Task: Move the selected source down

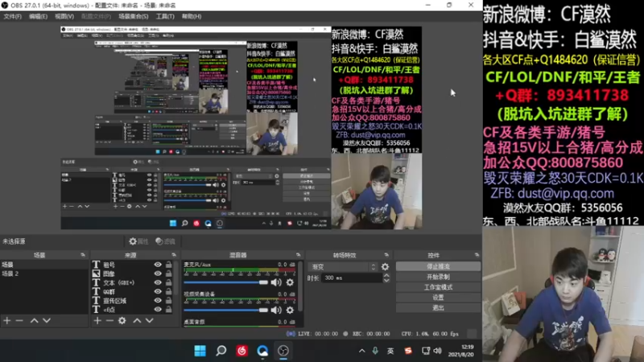Action: click(150, 320)
